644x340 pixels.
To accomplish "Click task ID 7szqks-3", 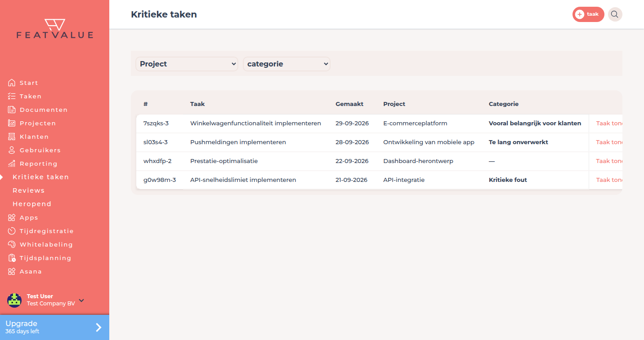I will (156, 123).
